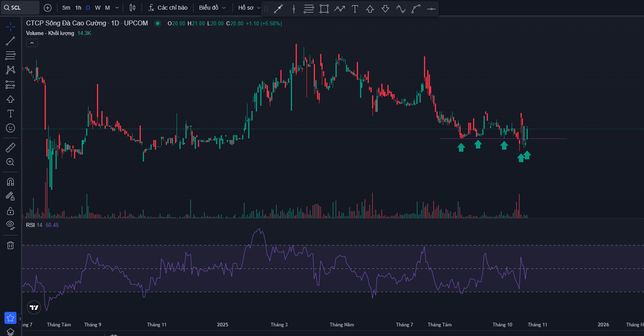
Task: Open the emoji sticker tool in sidebar
Action: [10, 128]
